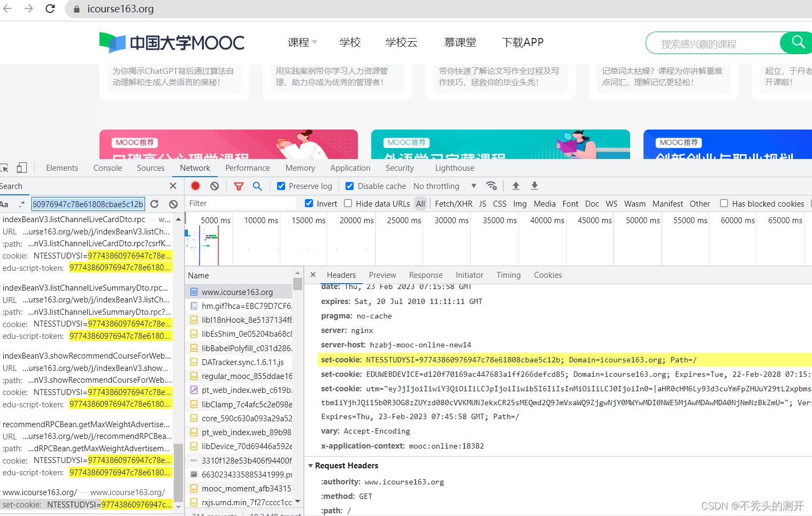Click 学校 navigation link
This screenshot has width=812, height=516.
point(350,42)
